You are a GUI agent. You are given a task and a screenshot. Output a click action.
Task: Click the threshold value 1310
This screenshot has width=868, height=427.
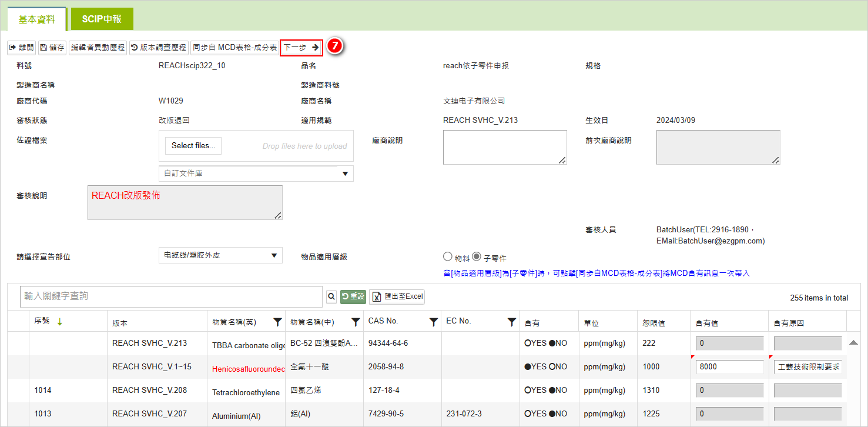(651, 390)
